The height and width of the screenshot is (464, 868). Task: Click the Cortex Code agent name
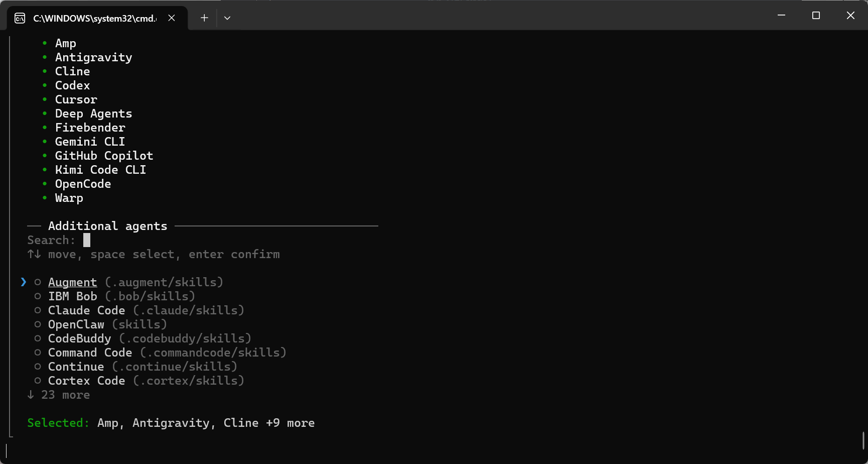pyautogui.click(x=87, y=381)
